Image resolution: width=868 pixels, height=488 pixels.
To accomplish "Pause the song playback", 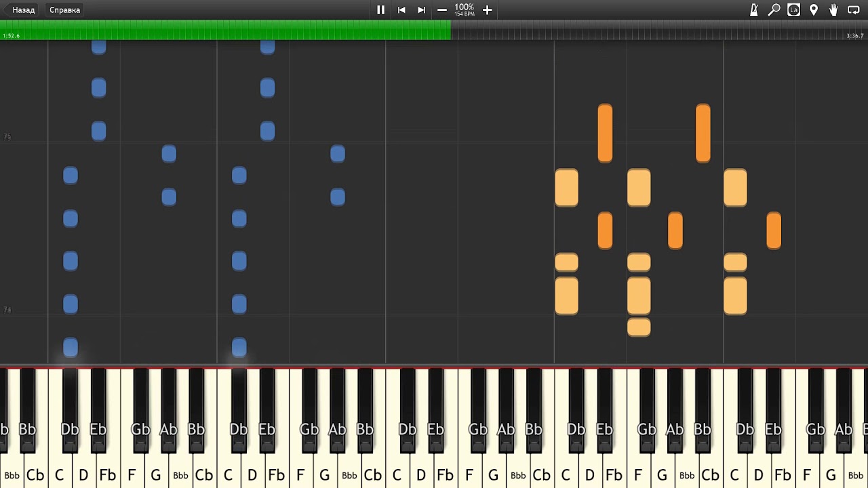I will [380, 9].
